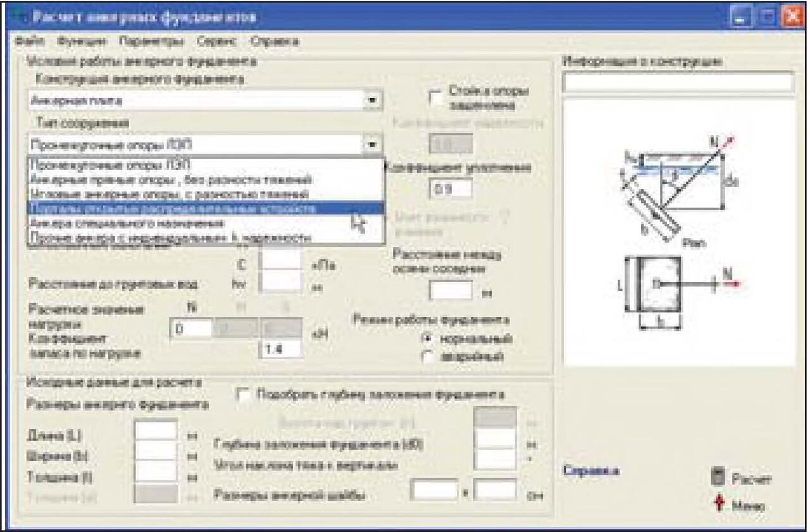Close the Расчет анкерных фундаментов window
The width and height of the screenshot is (810, 532).
pos(792,16)
